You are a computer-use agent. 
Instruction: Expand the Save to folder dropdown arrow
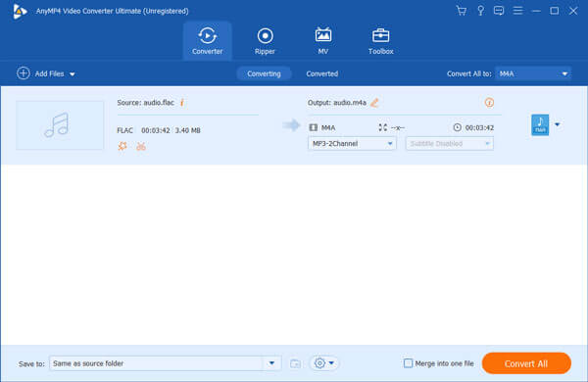point(271,363)
